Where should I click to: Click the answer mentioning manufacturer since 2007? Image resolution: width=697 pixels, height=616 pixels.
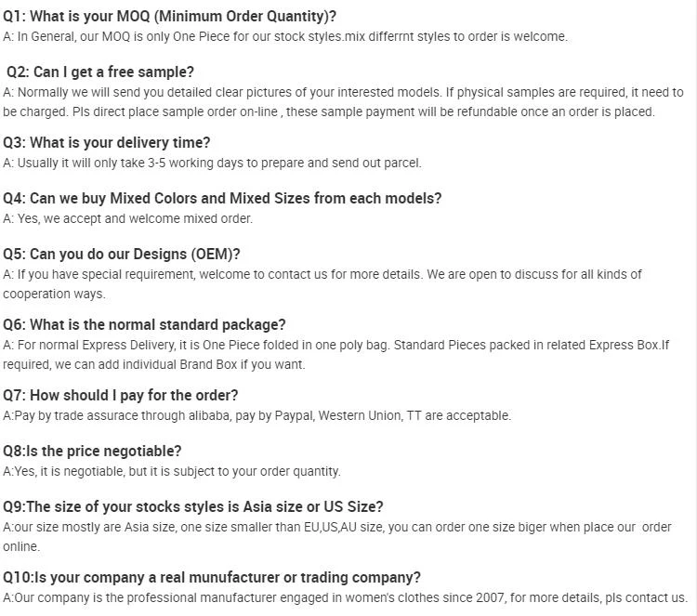tap(345, 597)
